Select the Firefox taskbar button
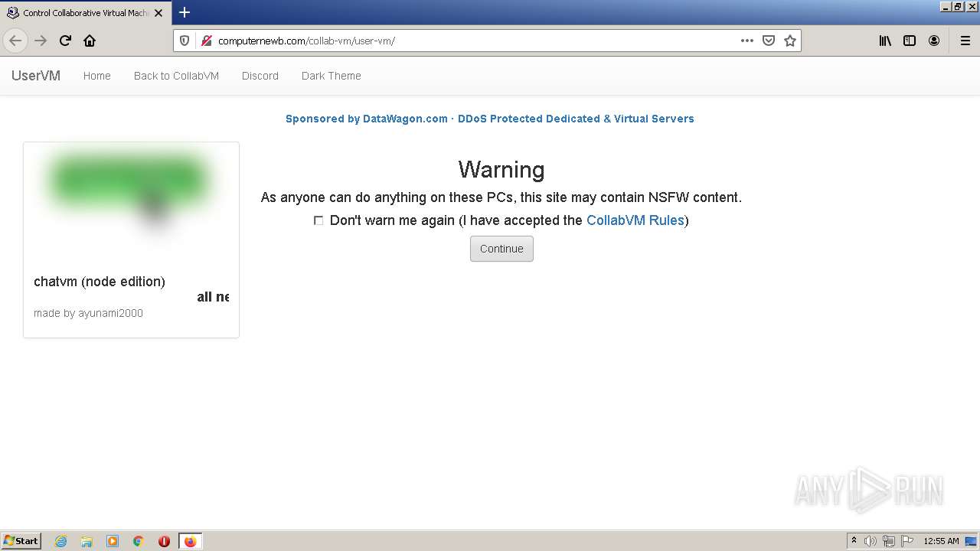 (x=190, y=541)
